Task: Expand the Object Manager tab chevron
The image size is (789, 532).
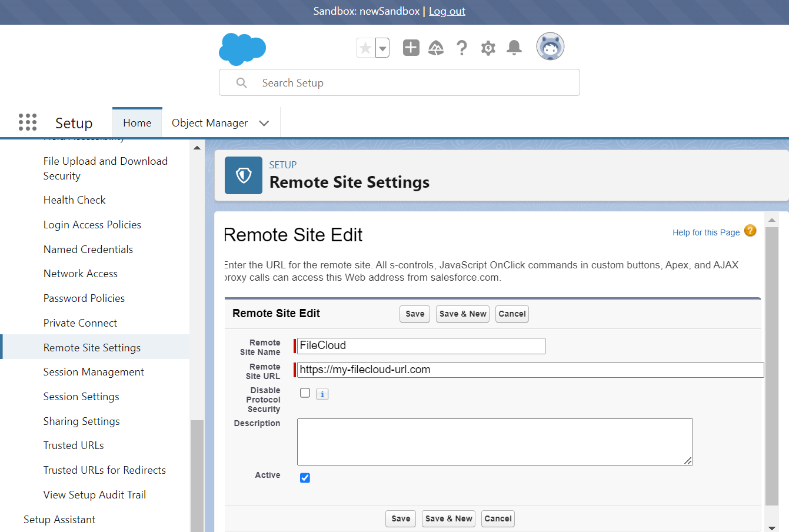Action: 264,123
